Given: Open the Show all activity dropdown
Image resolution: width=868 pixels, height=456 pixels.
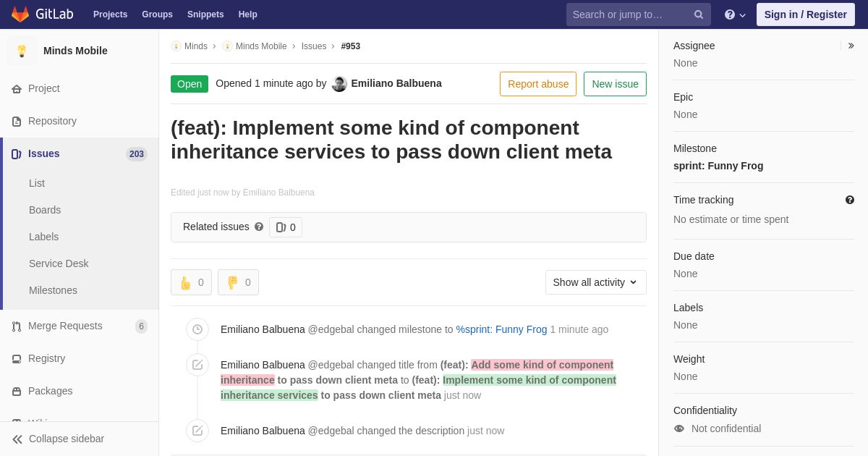Looking at the screenshot, I should point(596,282).
